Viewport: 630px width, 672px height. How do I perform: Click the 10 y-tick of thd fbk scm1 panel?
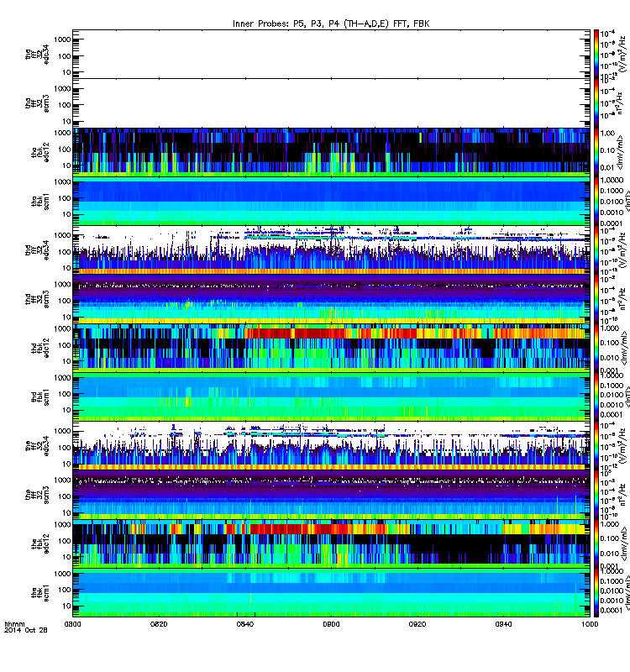(x=66, y=410)
